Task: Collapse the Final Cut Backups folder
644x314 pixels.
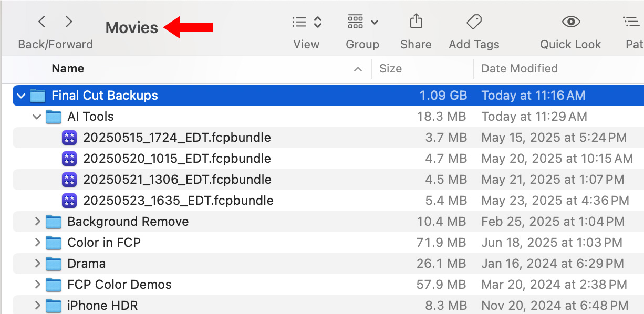Action: coord(21,96)
